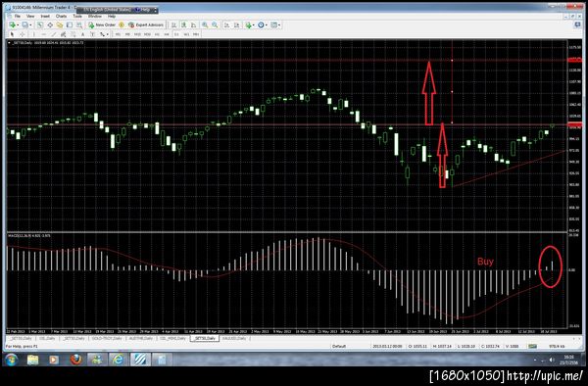Screen dimensions: 588x386
Task: Expand the Arrows tool dropdown arrow
Action: pos(107,34)
